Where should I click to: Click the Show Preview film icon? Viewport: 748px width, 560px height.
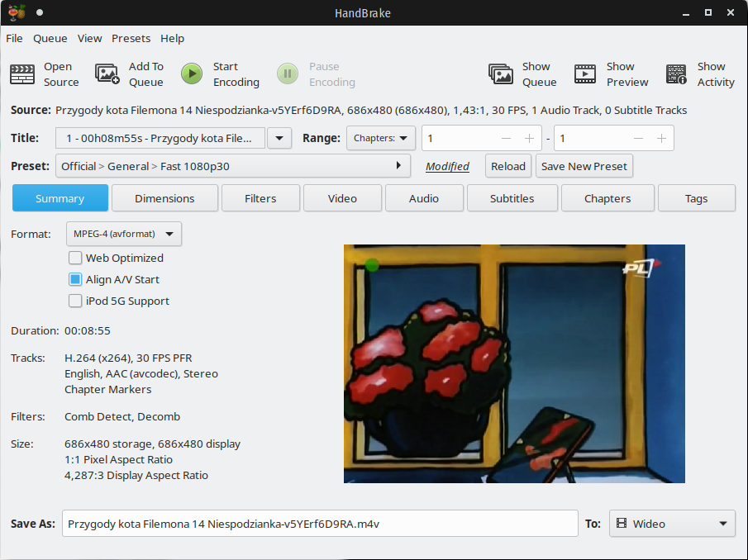(585, 74)
